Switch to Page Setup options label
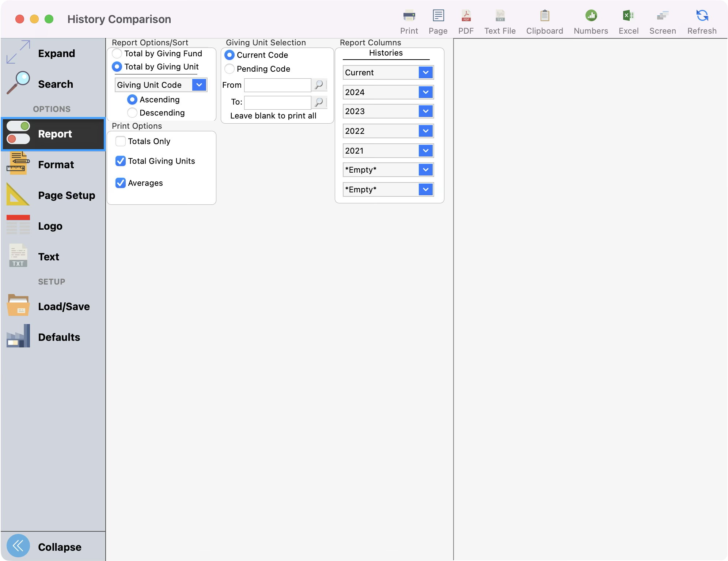This screenshot has width=728, height=561. [67, 195]
